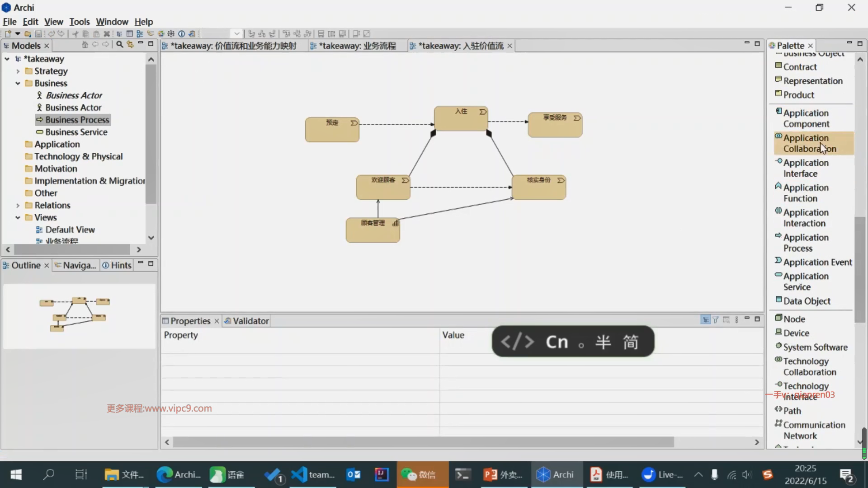868x488 pixels.
Task: Toggle show categories button in Properties
Action: point(705,320)
